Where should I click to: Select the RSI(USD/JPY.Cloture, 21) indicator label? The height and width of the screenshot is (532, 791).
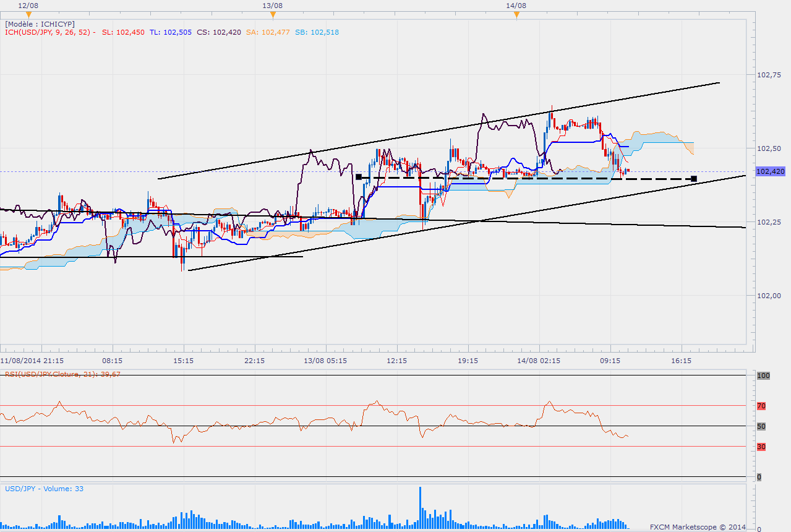(62, 374)
